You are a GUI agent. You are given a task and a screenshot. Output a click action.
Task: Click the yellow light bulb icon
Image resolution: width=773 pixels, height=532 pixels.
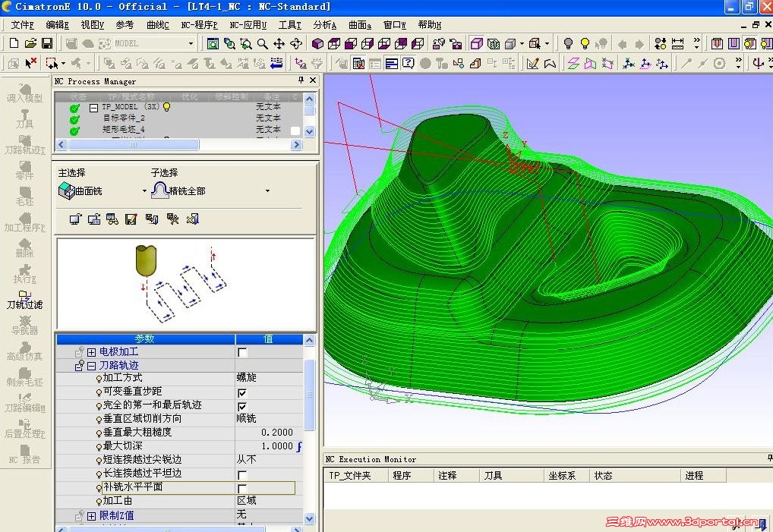coord(585,44)
